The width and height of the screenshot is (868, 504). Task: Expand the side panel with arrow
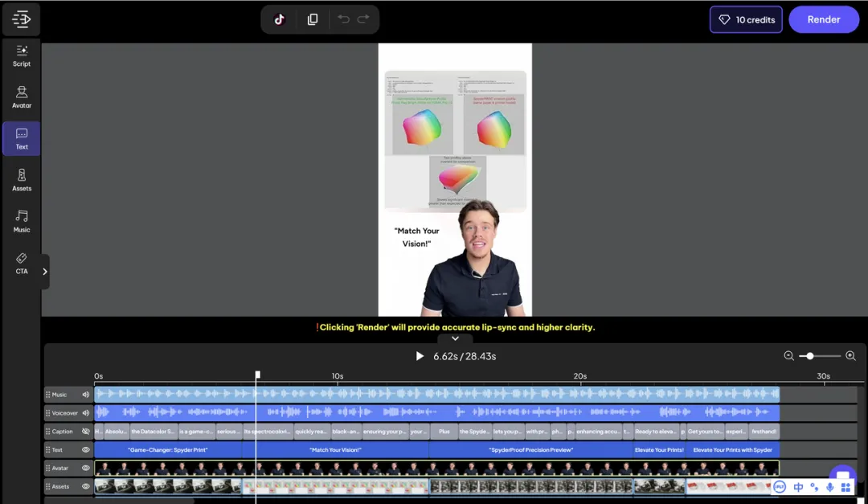[45, 272]
